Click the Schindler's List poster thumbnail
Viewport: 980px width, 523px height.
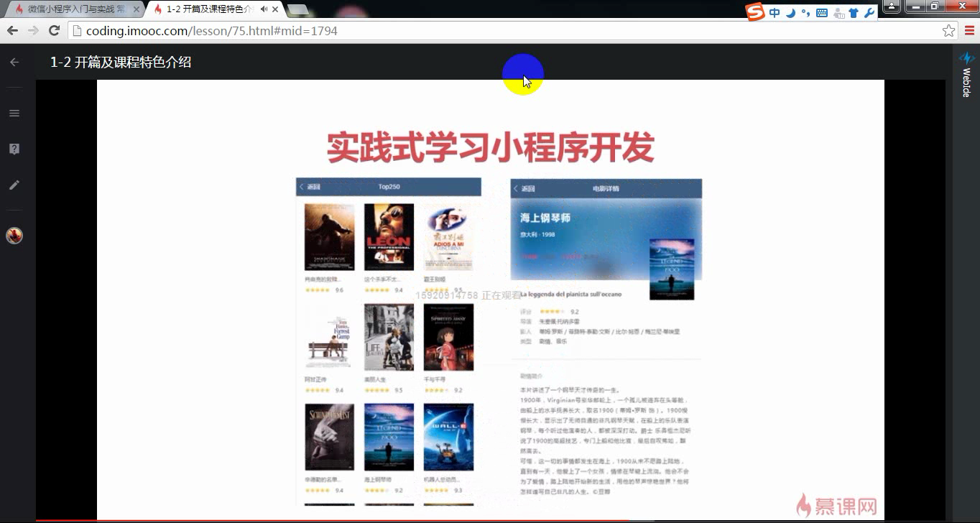pos(329,437)
